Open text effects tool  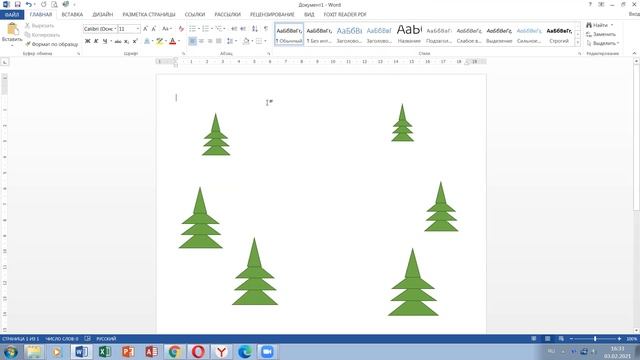(147, 41)
